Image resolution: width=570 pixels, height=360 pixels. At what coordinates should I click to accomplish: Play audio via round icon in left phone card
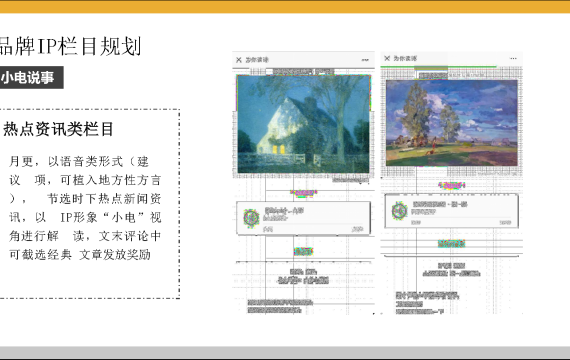coord(251,218)
